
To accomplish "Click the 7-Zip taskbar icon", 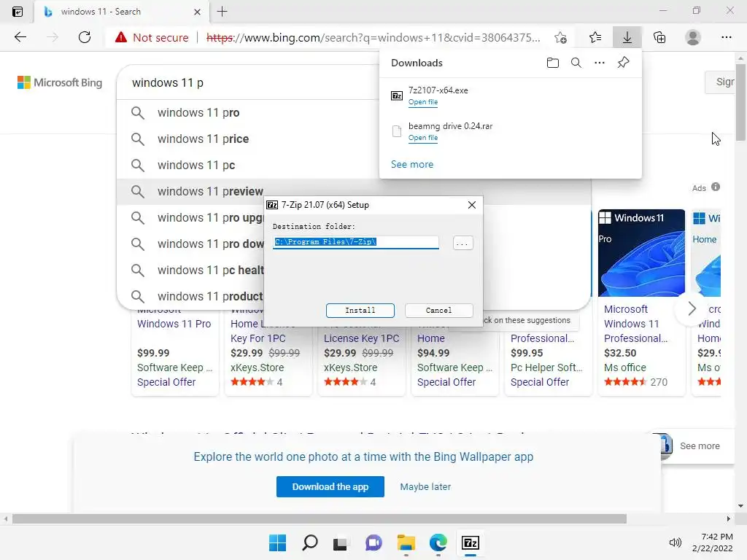I will [x=471, y=542].
